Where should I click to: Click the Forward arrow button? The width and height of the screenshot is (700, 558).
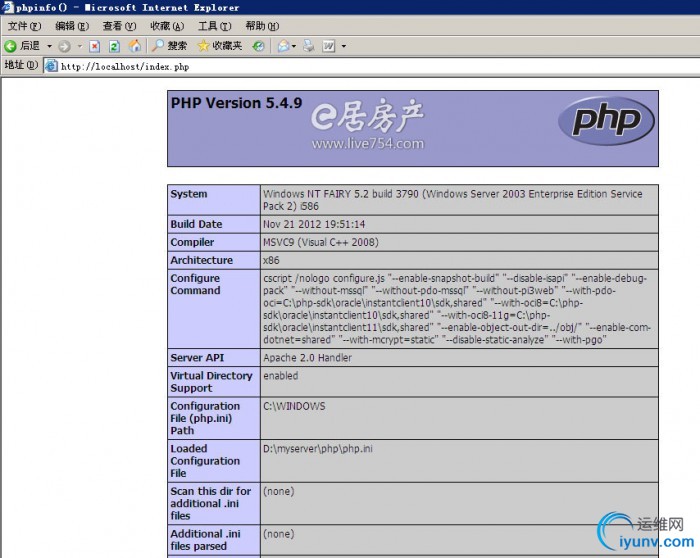(x=64, y=46)
